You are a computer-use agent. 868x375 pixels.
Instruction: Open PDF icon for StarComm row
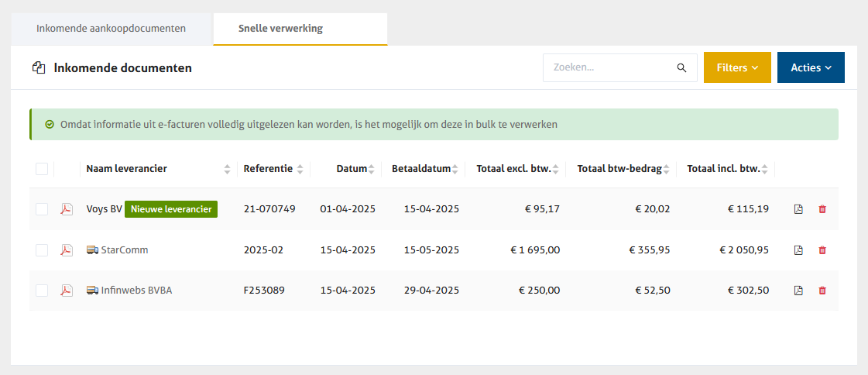[x=67, y=250]
